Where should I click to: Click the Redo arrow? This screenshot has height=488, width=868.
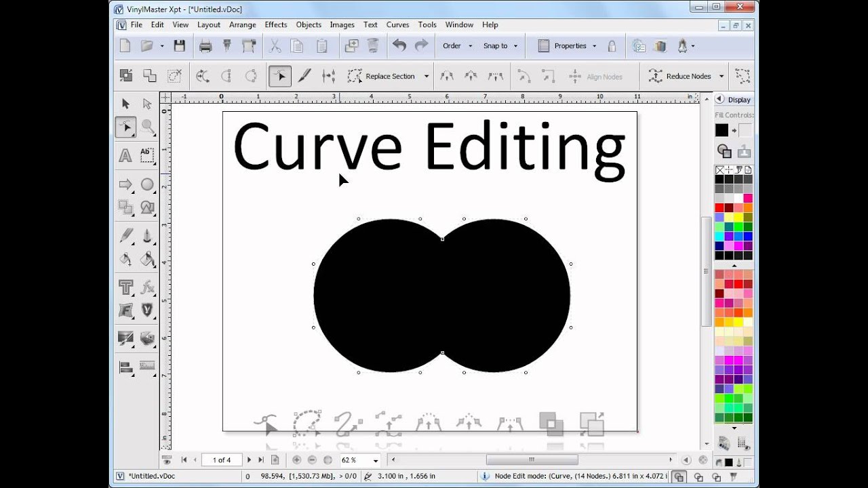[421, 46]
